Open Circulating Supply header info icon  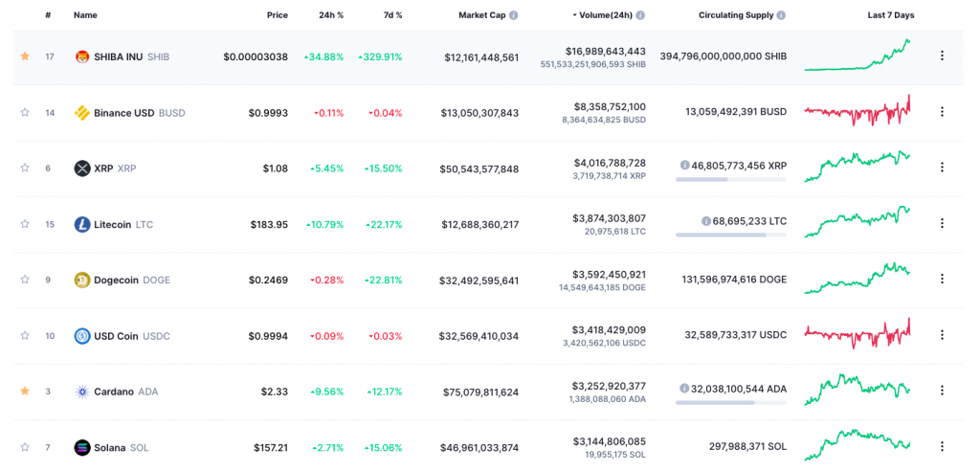coord(781,15)
